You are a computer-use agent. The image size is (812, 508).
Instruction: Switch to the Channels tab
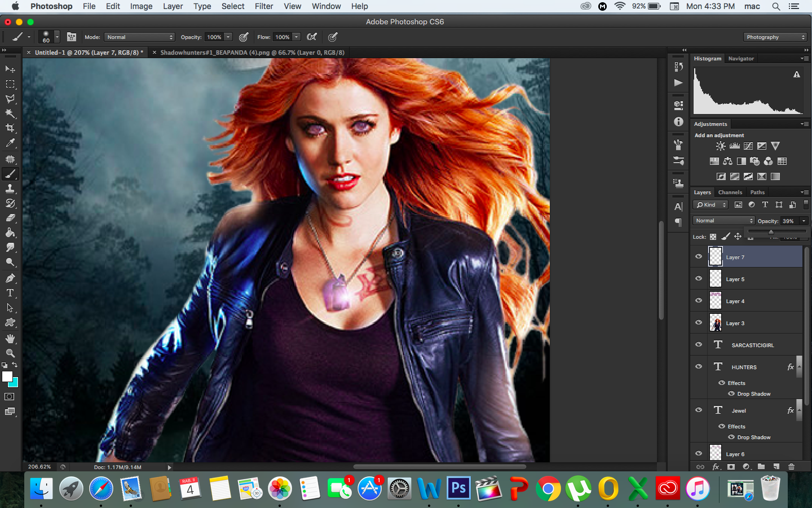point(730,192)
